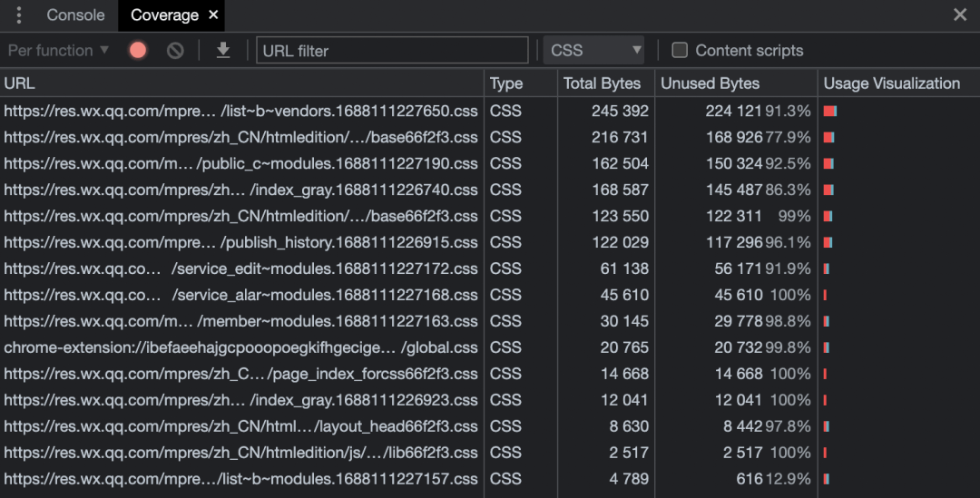Click the URL filter input field

[392, 51]
